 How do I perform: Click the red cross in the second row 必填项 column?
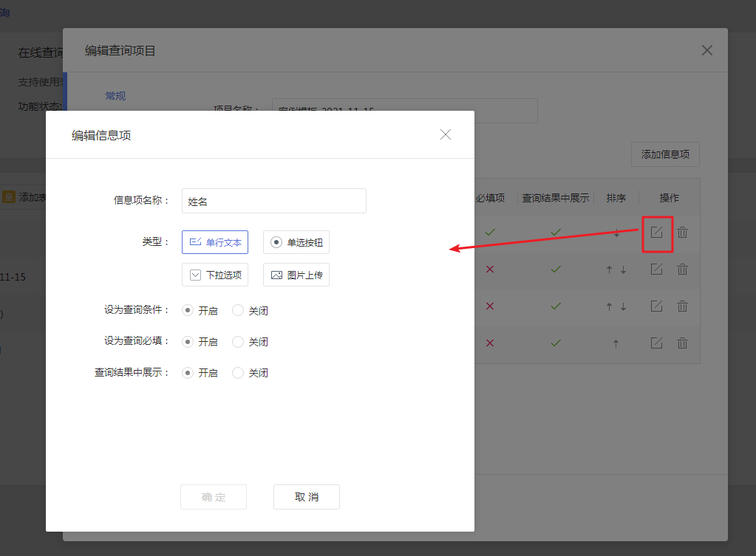(490, 269)
